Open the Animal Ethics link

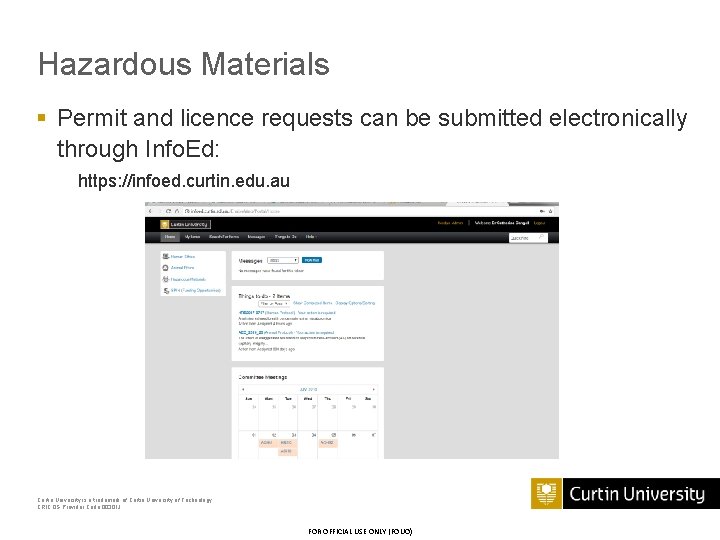182,267
